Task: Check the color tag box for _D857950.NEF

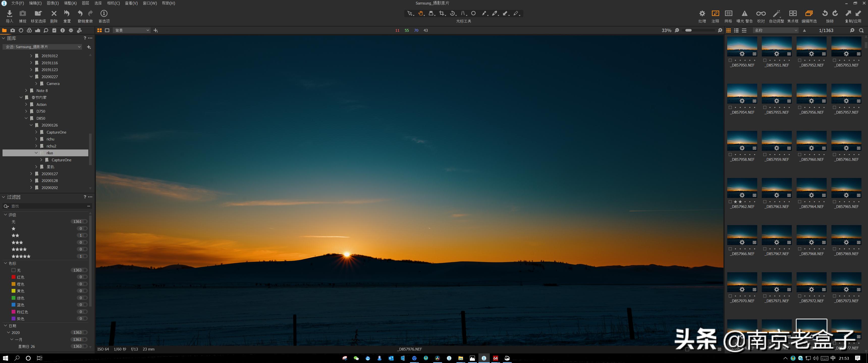Action: click(x=730, y=60)
